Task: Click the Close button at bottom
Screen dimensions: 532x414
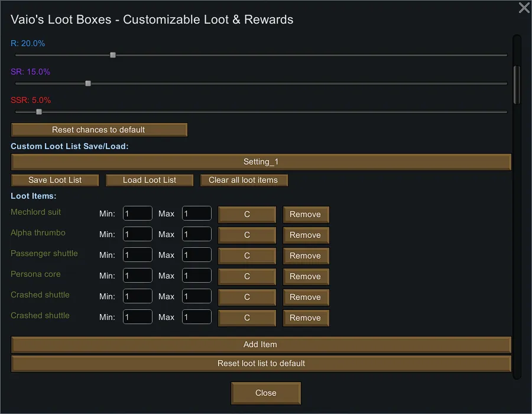Action: click(265, 393)
